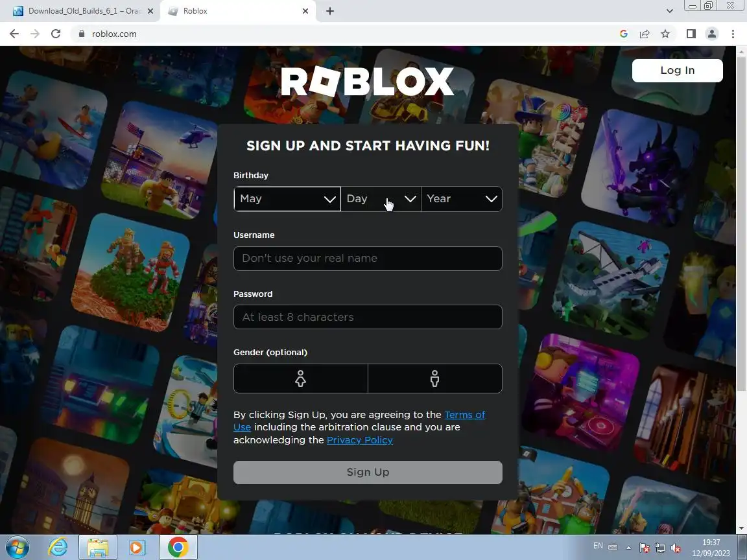Open the browser side panel icon
The width and height of the screenshot is (747, 560).
click(x=691, y=34)
